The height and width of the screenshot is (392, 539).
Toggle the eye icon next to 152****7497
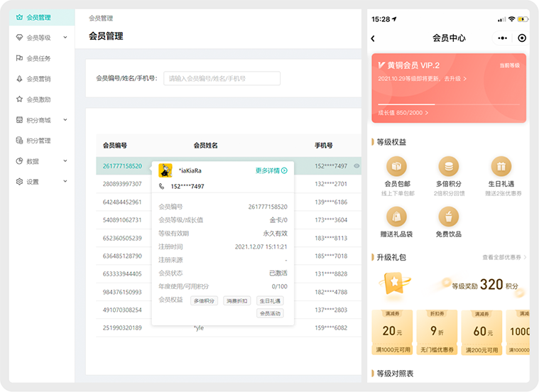[x=356, y=165]
